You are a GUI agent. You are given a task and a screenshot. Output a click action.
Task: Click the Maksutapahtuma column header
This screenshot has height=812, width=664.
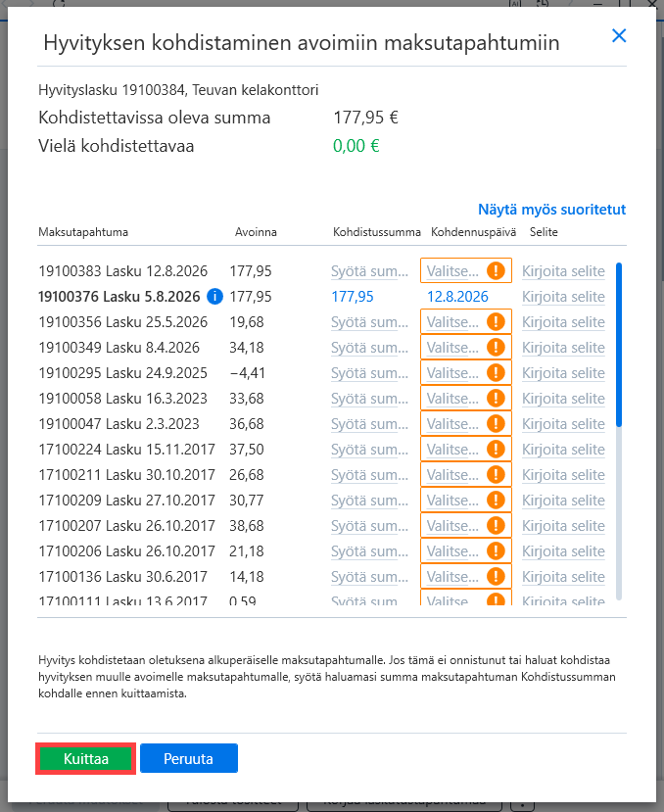[x=83, y=232]
